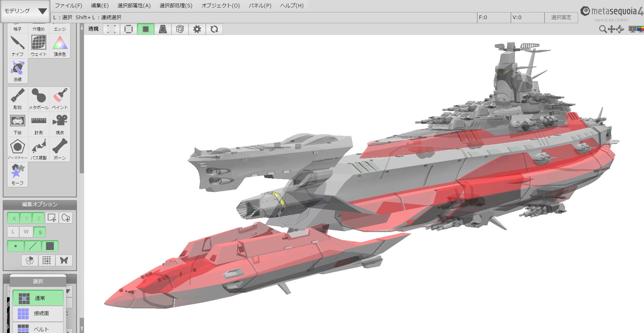
Task: Toggle line edge display button in viewport toolbar
Action: pyautogui.click(x=129, y=29)
